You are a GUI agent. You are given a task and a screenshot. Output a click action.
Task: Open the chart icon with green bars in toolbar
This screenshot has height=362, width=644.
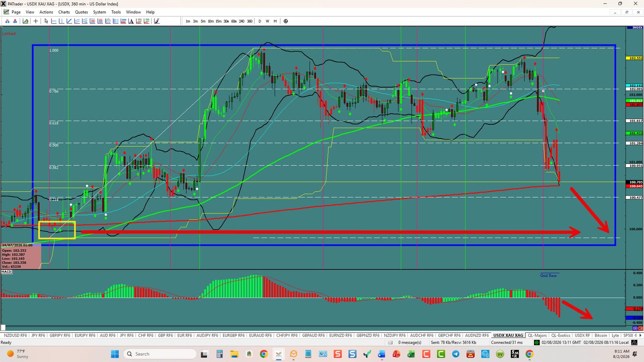pyautogui.click(x=26, y=21)
